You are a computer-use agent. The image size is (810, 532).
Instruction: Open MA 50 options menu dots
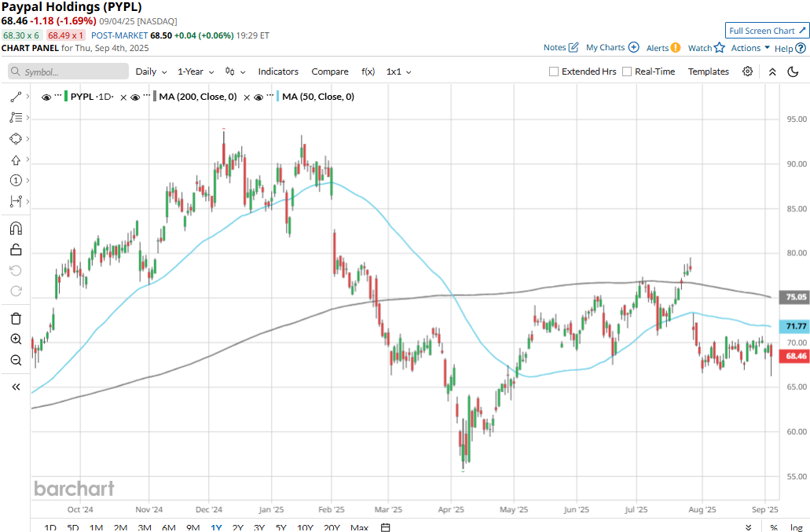pos(270,96)
